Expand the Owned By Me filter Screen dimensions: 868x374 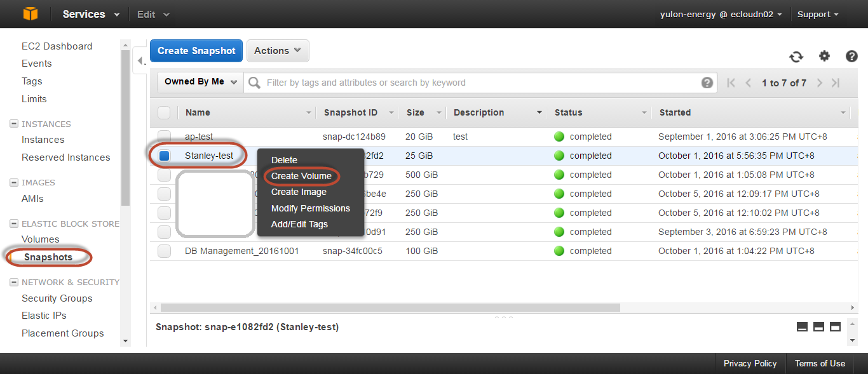(200, 82)
